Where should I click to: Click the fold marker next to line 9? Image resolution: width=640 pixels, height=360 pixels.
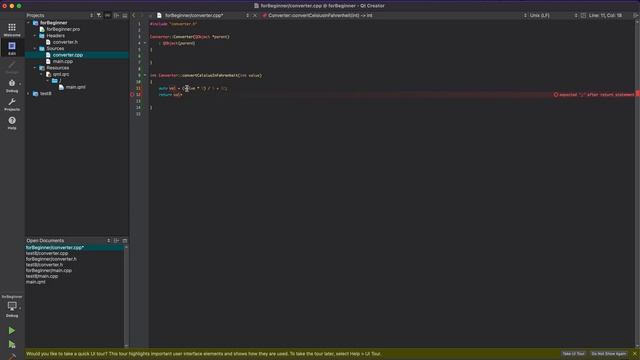pos(145,75)
